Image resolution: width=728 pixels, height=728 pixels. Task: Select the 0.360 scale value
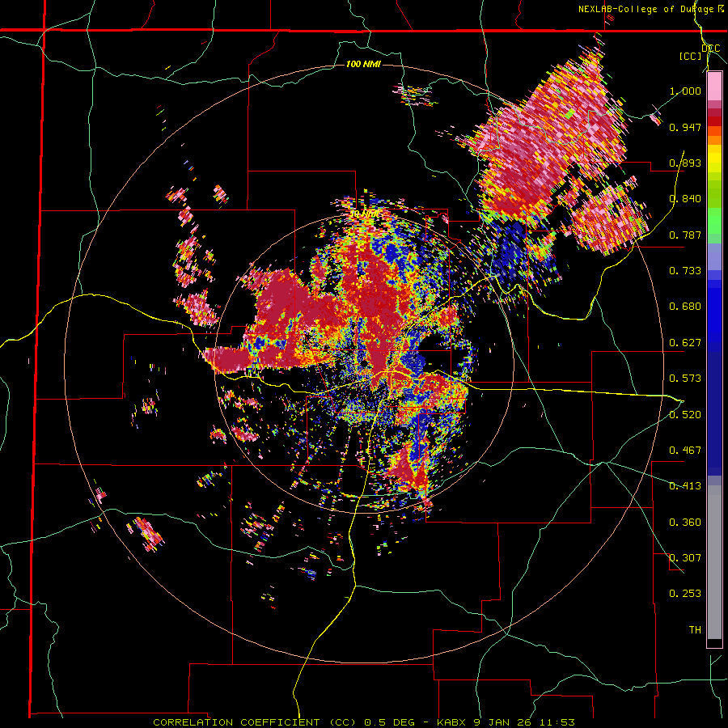pyautogui.click(x=685, y=523)
